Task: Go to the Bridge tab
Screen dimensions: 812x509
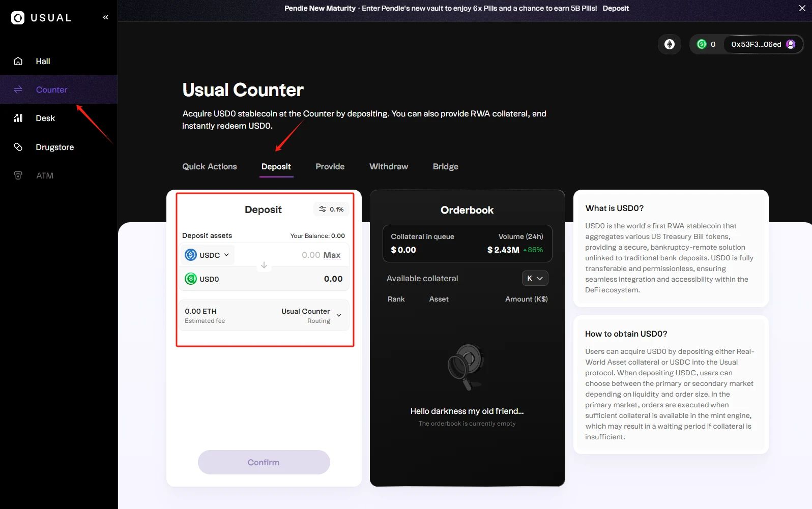Action: click(x=446, y=167)
